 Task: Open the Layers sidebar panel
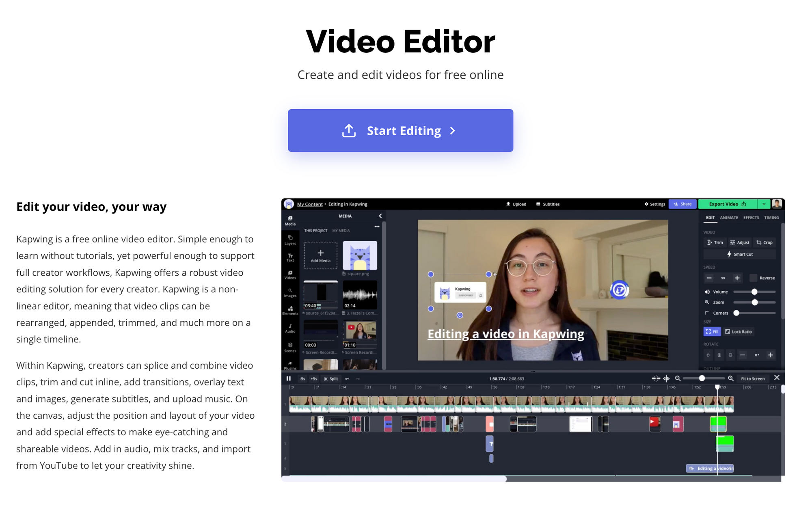click(290, 240)
